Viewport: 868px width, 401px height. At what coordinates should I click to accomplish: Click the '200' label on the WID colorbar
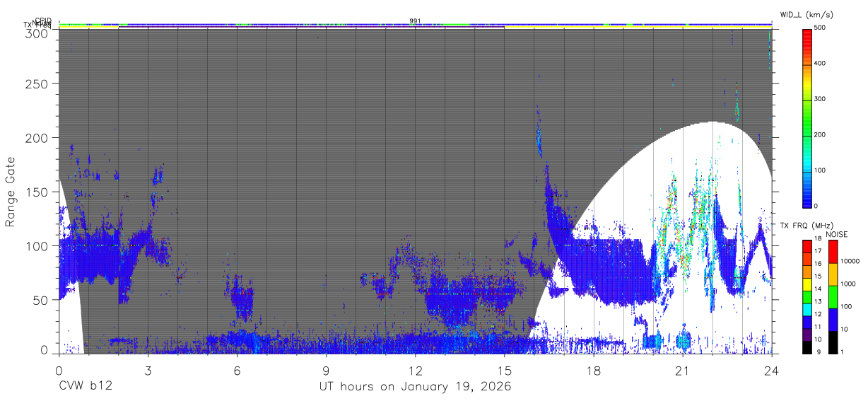click(821, 134)
